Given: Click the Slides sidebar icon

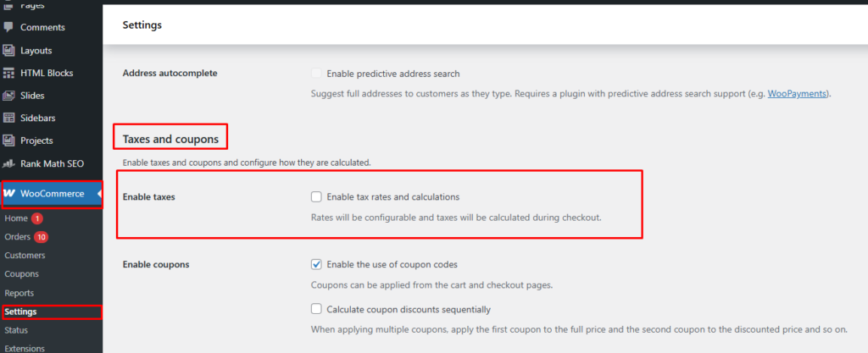Looking at the screenshot, I should click(x=9, y=96).
